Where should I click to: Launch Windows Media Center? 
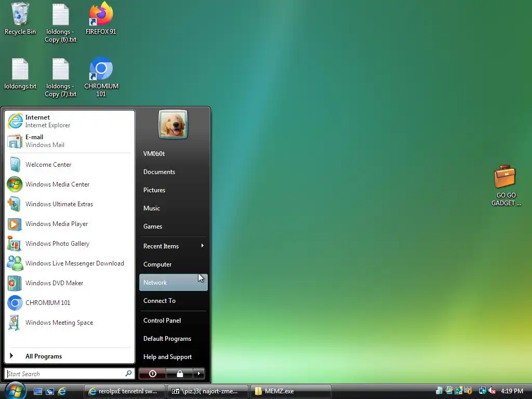click(70, 184)
